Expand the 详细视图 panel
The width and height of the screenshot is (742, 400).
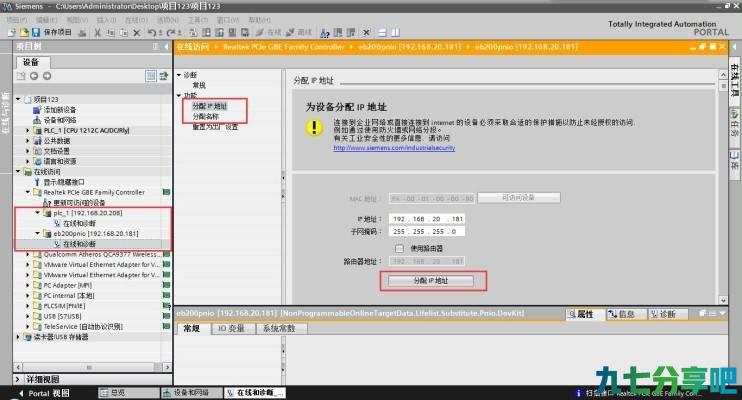click(18, 379)
